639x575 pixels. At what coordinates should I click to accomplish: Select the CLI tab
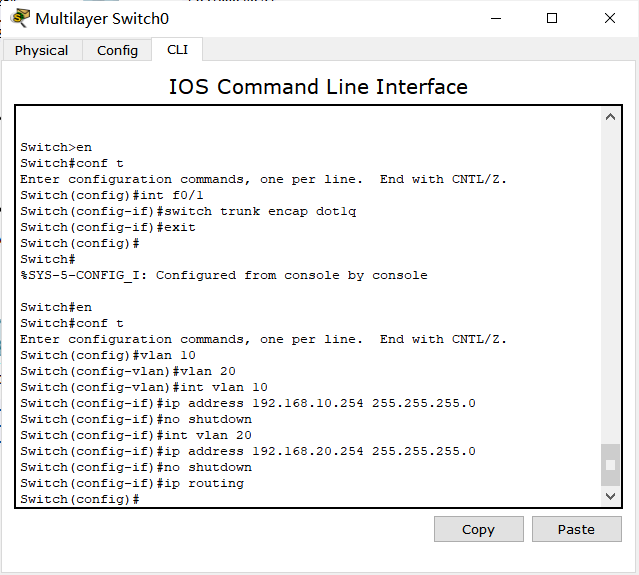[177, 49]
